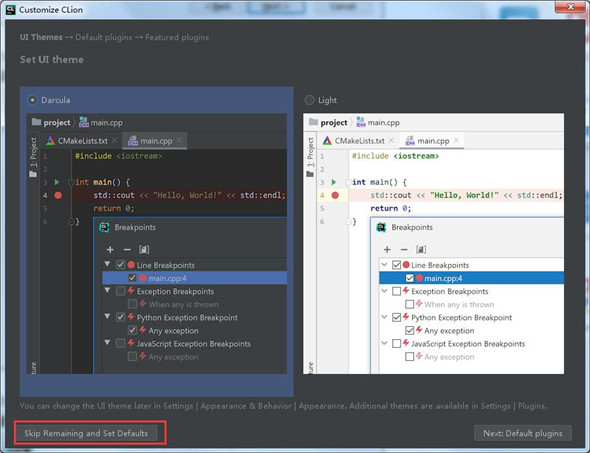Toggle Exception Breakpoints checkbox in Darcula preview

pyautogui.click(x=120, y=291)
